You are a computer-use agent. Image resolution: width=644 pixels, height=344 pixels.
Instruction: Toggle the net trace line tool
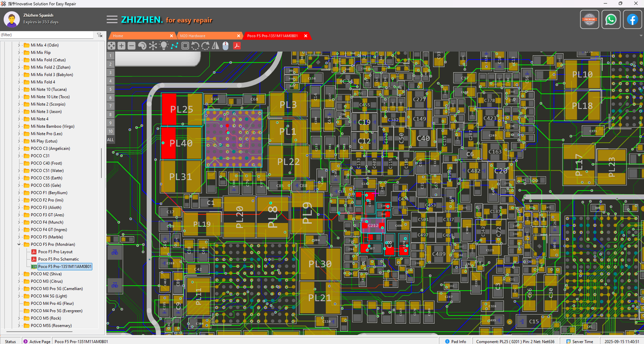tap(174, 46)
